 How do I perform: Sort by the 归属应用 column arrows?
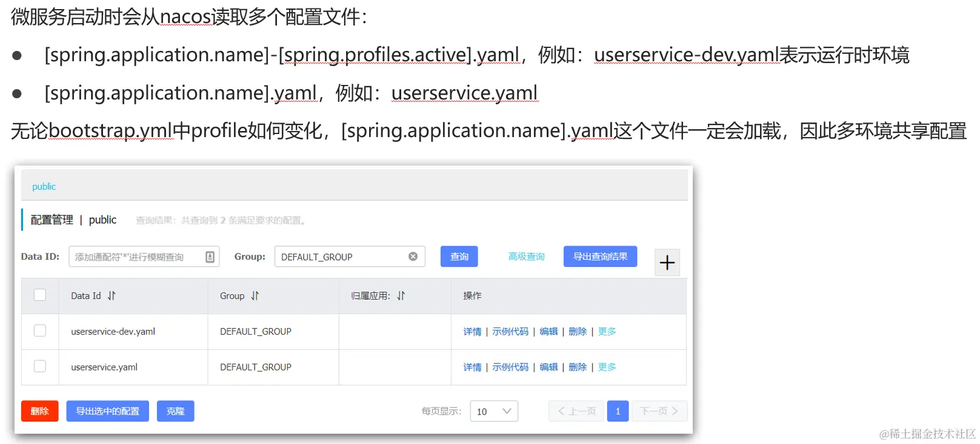pos(401,296)
